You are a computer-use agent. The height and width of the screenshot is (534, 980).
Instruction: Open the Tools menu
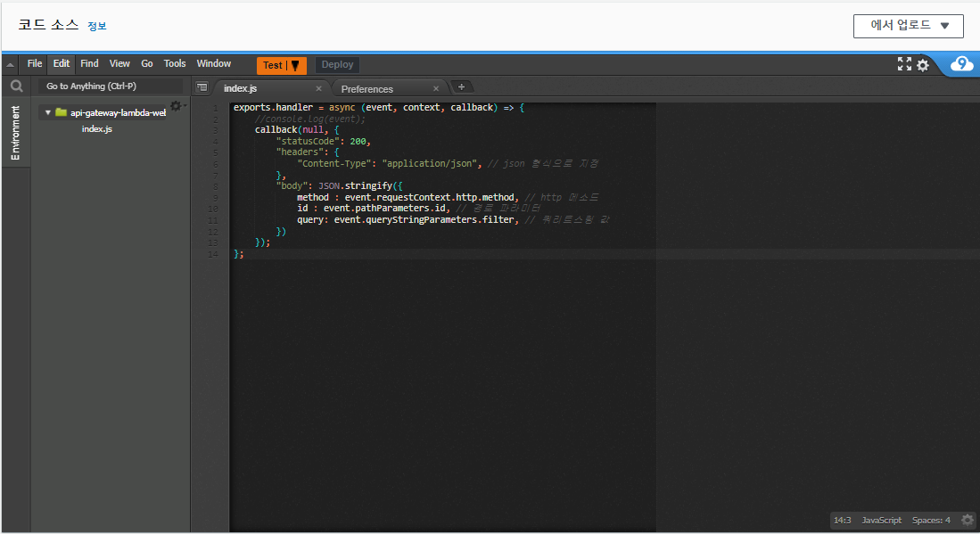175,63
